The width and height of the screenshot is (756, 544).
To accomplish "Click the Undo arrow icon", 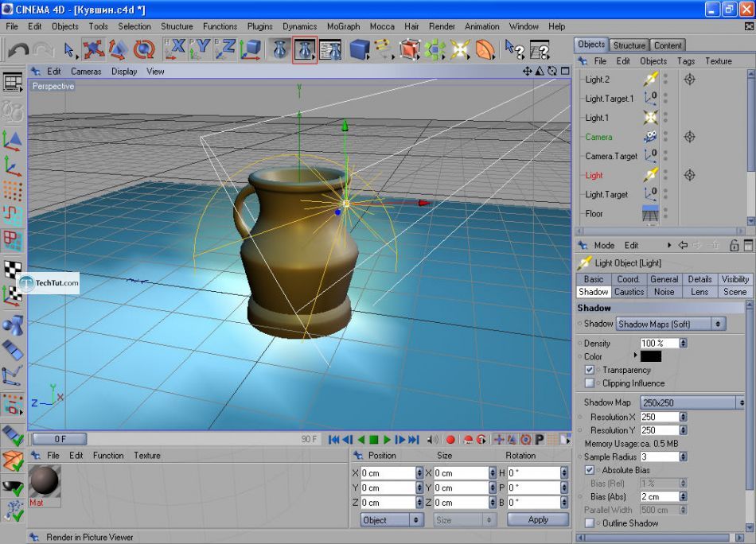I will coord(18,49).
